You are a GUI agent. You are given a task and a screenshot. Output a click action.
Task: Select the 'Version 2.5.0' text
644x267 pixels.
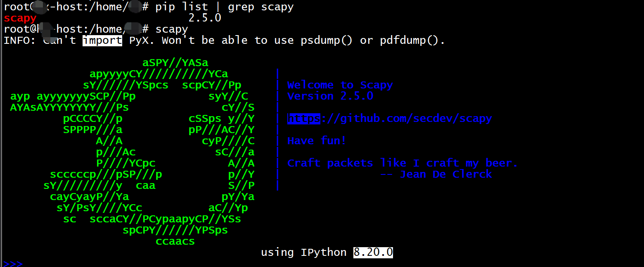pyautogui.click(x=330, y=96)
